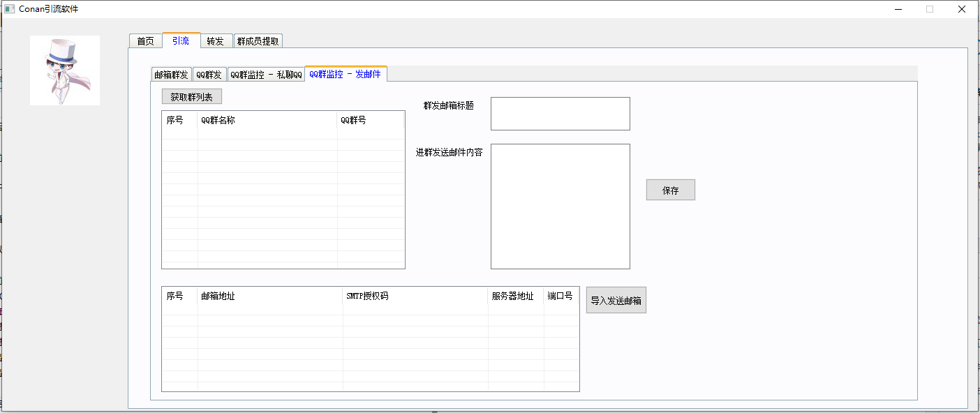Select the QQ群监控 - 发邮件 sub-tab
Viewport: 980px width, 413px height.
point(346,74)
